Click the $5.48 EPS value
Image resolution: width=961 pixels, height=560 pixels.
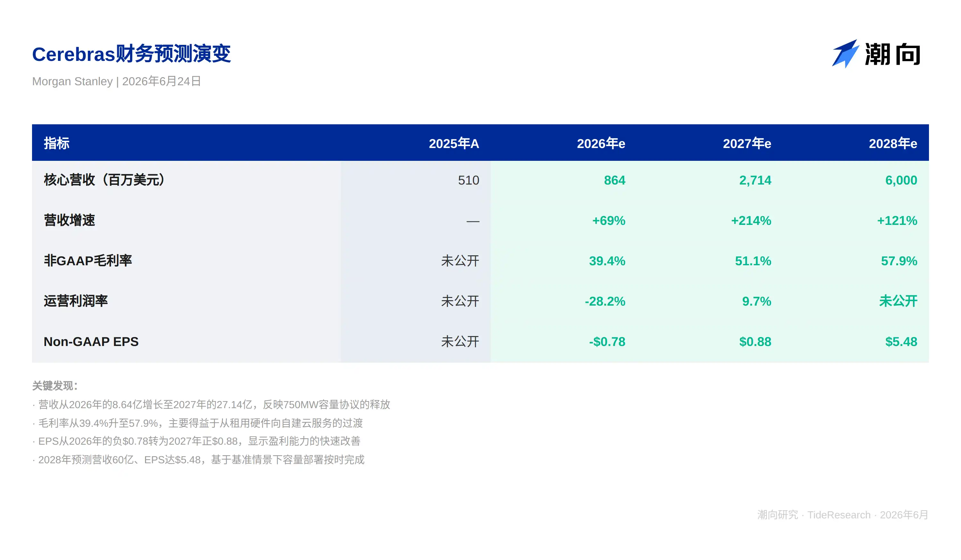[901, 342]
